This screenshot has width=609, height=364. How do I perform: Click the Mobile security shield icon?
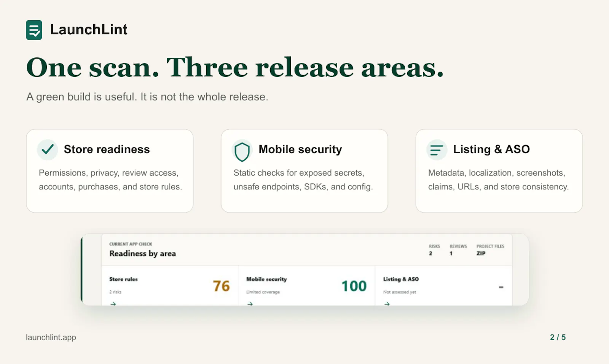coord(242,151)
